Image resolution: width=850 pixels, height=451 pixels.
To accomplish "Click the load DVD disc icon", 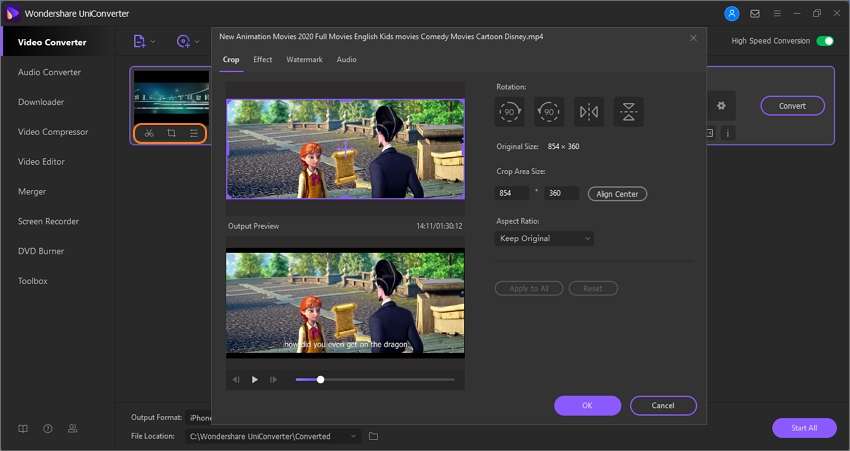I will pyautogui.click(x=183, y=41).
